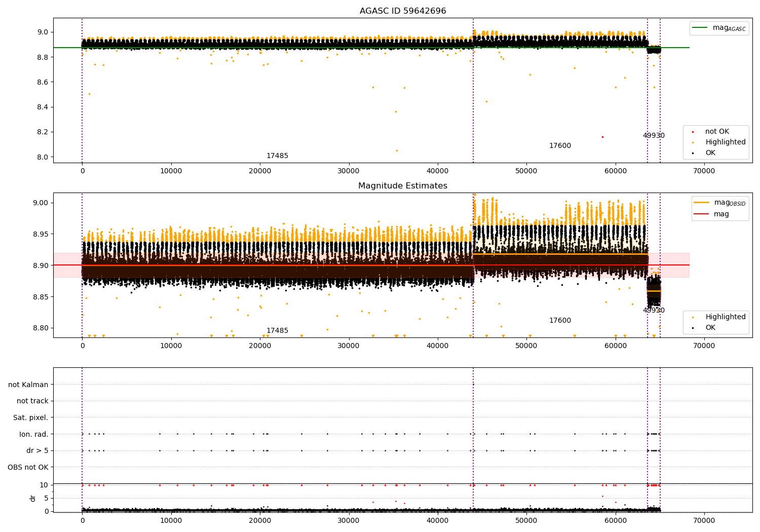Select the 'not Kalman' axis label
The width and height of the screenshot is (760, 532).
pos(28,385)
